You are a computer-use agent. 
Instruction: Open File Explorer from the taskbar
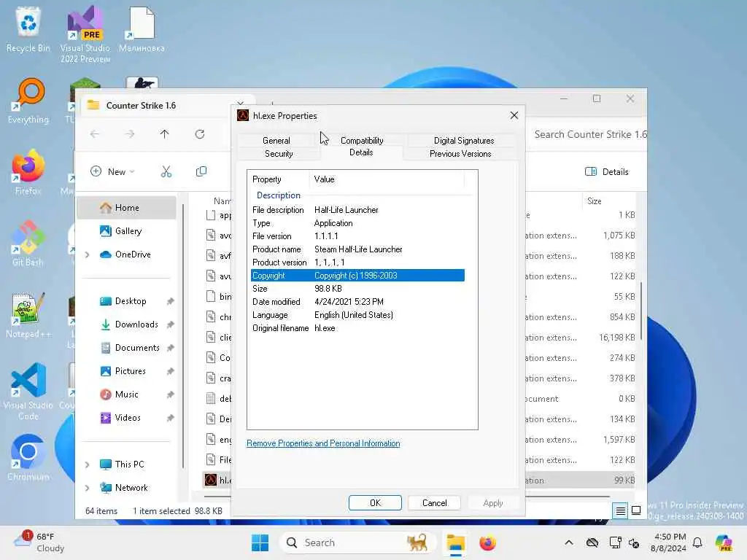coord(455,542)
